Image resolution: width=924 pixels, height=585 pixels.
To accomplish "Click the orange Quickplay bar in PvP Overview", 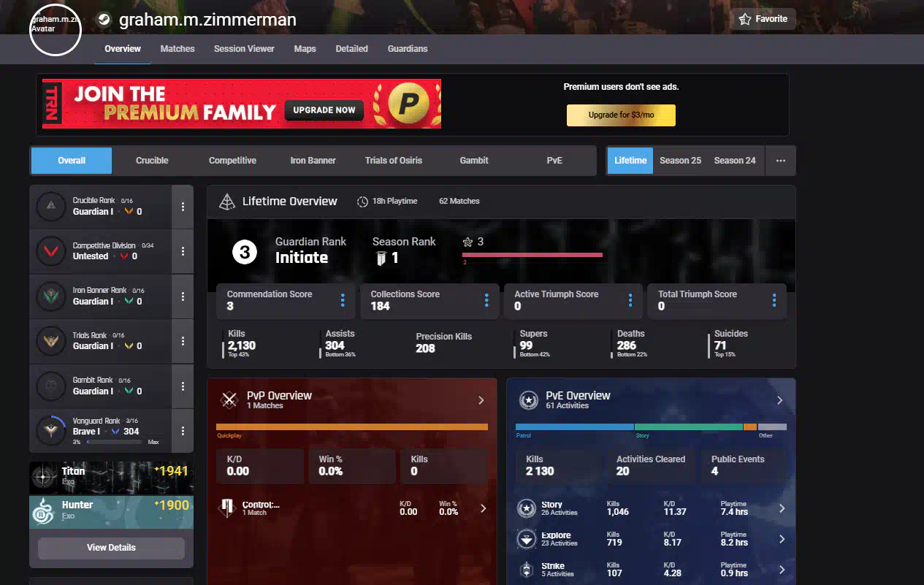I will pyautogui.click(x=351, y=427).
